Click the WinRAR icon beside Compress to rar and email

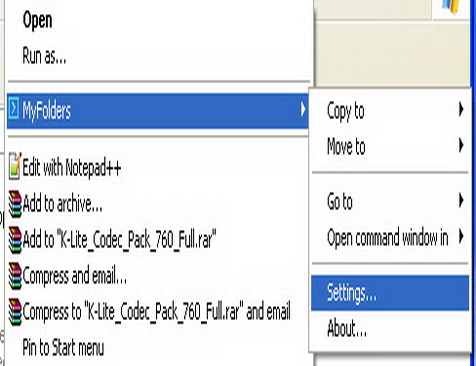coord(15,312)
